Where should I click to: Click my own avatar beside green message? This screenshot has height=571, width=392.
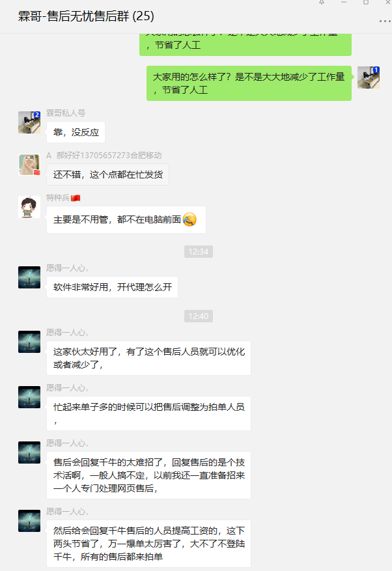point(369,77)
